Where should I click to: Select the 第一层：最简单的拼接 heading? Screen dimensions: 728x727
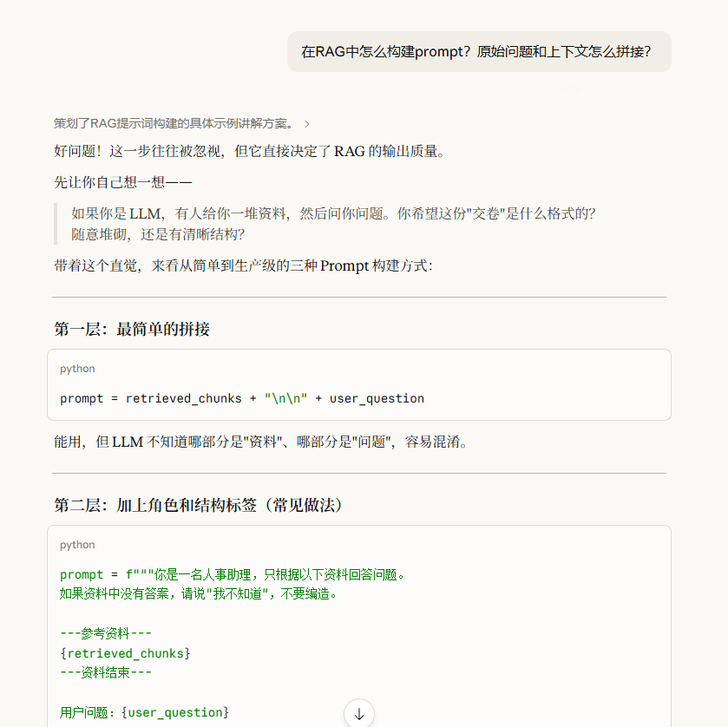[x=132, y=330]
